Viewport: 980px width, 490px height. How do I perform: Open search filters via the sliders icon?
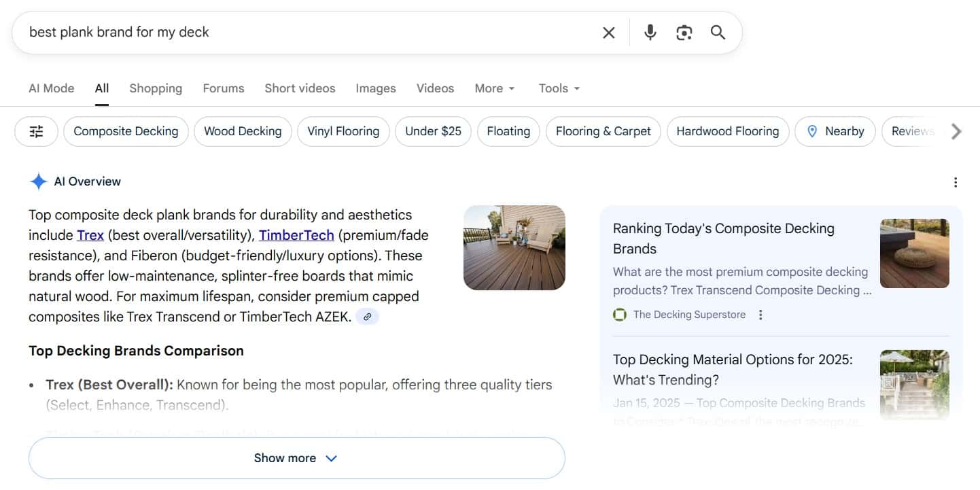(x=35, y=131)
